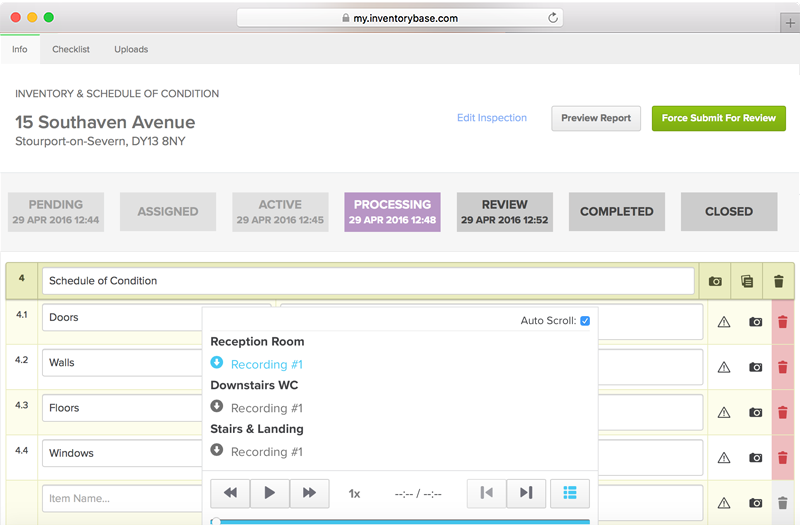
Task: Download Downstairs WC recording
Action: (217, 406)
